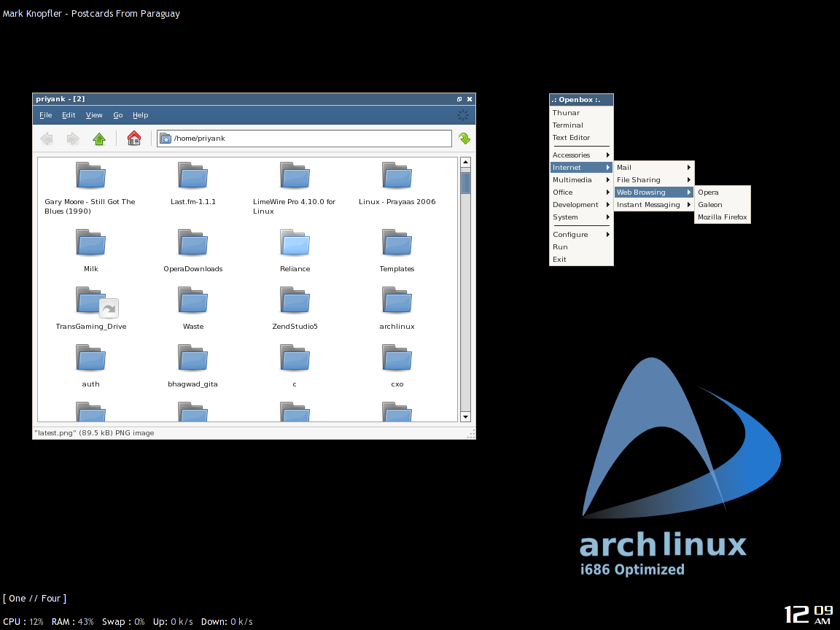Expand the Development submenu

pyautogui.click(x=581, y=204)
